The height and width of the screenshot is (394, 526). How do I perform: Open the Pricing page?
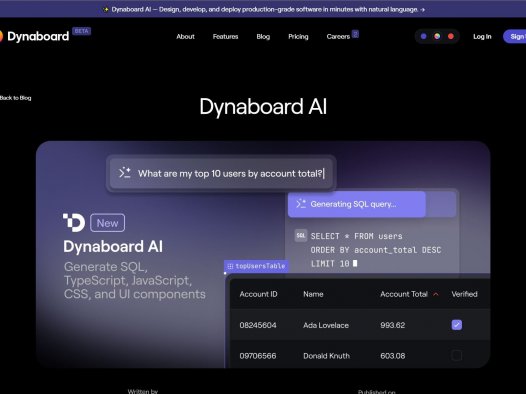298,37
